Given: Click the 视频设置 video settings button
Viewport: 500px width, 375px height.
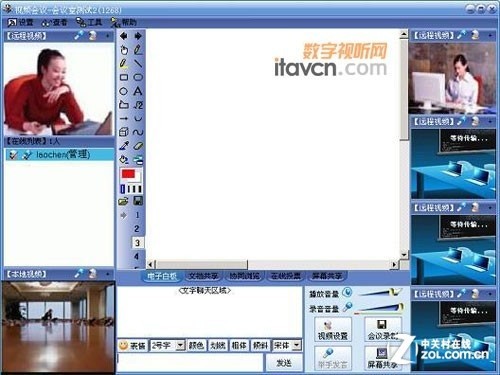Looking at the screenshot, I should (x=333, y=329).
